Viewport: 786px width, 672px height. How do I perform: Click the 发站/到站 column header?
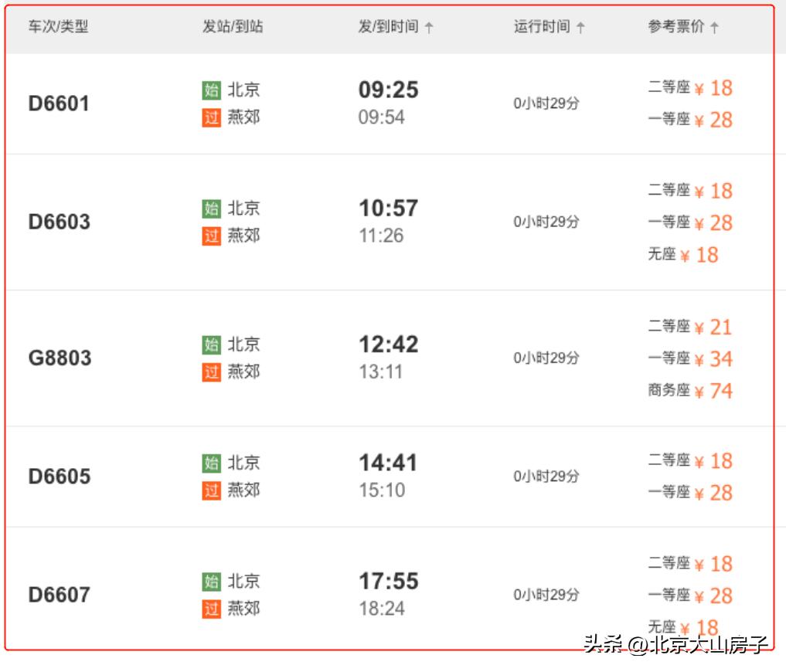pyautogui.click(x=233, y=27)
